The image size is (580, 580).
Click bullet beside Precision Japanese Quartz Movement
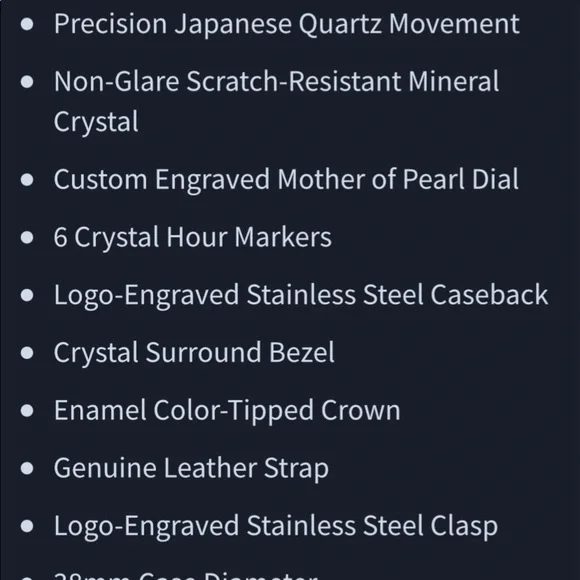click(27, 24)
